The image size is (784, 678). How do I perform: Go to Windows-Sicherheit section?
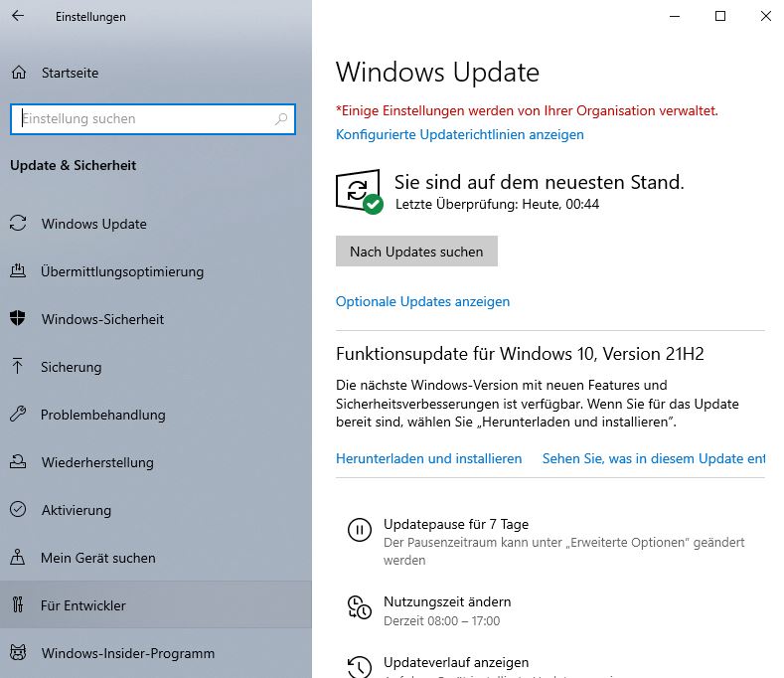click(155, 319)
